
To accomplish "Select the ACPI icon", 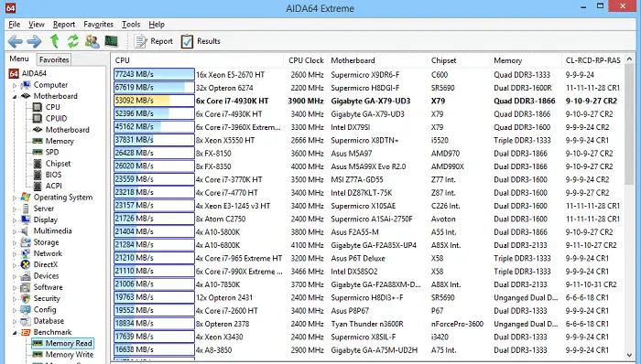I will pos(38,186).
